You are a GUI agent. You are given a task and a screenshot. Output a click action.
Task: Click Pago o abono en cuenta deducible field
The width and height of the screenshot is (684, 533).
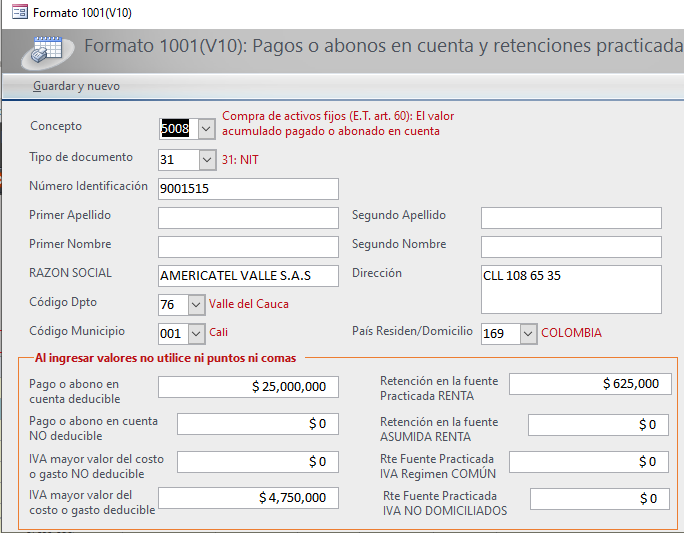coord(248,386)
